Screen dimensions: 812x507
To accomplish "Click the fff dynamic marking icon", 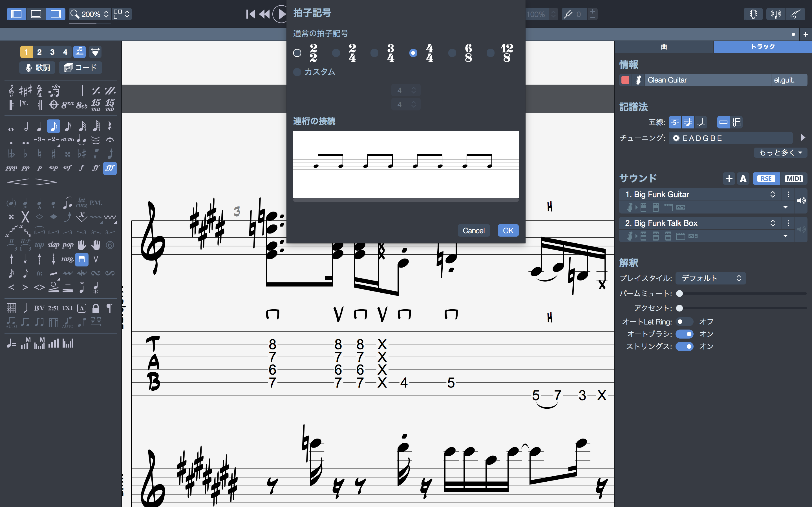I will pos(110,168).
